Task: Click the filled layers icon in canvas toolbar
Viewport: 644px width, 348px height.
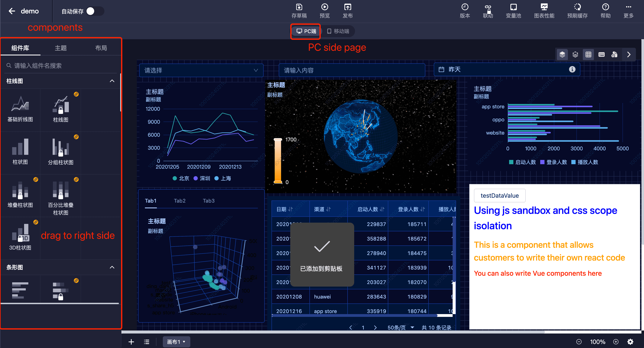Action: point(562,55)
